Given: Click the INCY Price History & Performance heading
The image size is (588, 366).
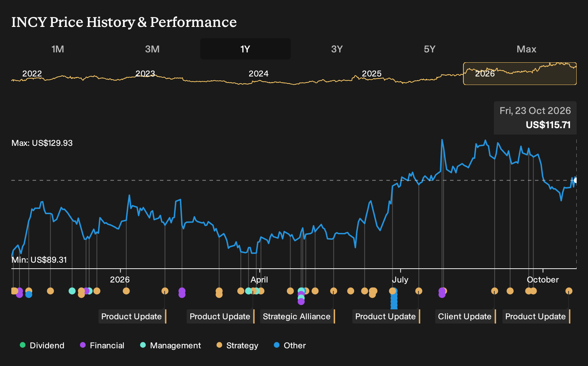Looking at the screenshot, I should point(124,22).
